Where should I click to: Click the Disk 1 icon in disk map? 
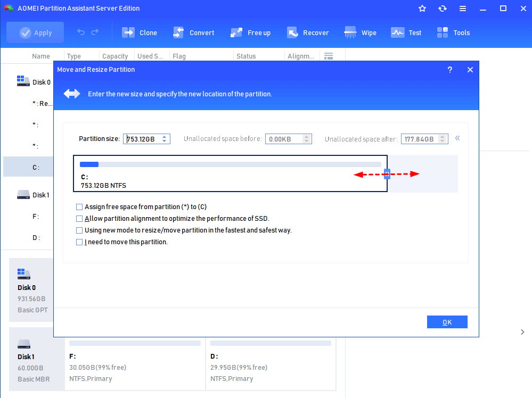(x=24, y=344)
